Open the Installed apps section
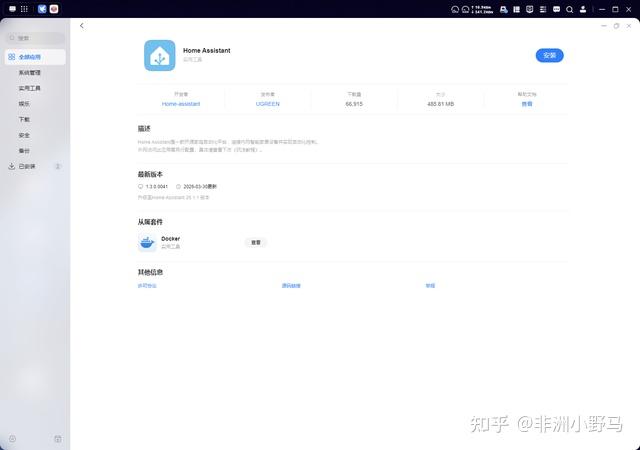The image size is (640, 450). pos(35,166)
